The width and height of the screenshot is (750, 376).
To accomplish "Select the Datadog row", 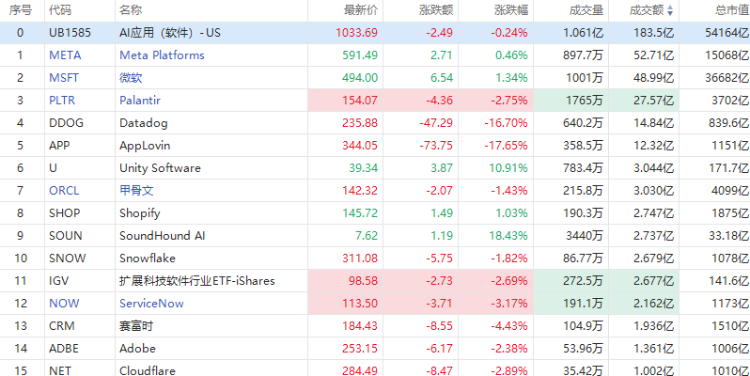I will click(x=375, y=123).
